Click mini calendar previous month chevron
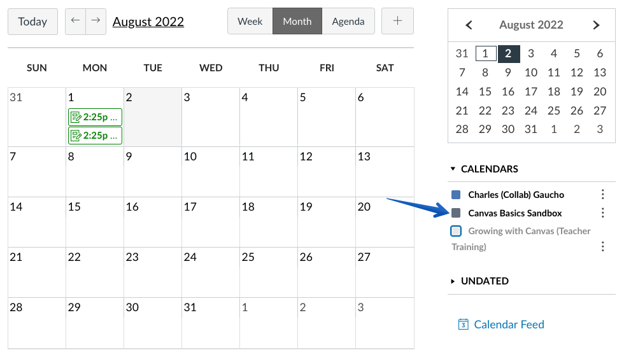Image resolution: width=624 pixels, height=364 pixels. coord(469,25)
